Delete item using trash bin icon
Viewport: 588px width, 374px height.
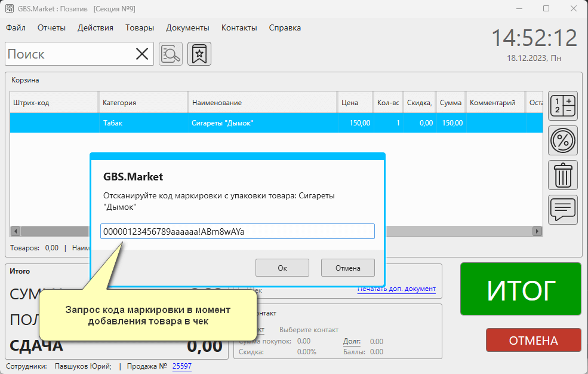[562, 176]
